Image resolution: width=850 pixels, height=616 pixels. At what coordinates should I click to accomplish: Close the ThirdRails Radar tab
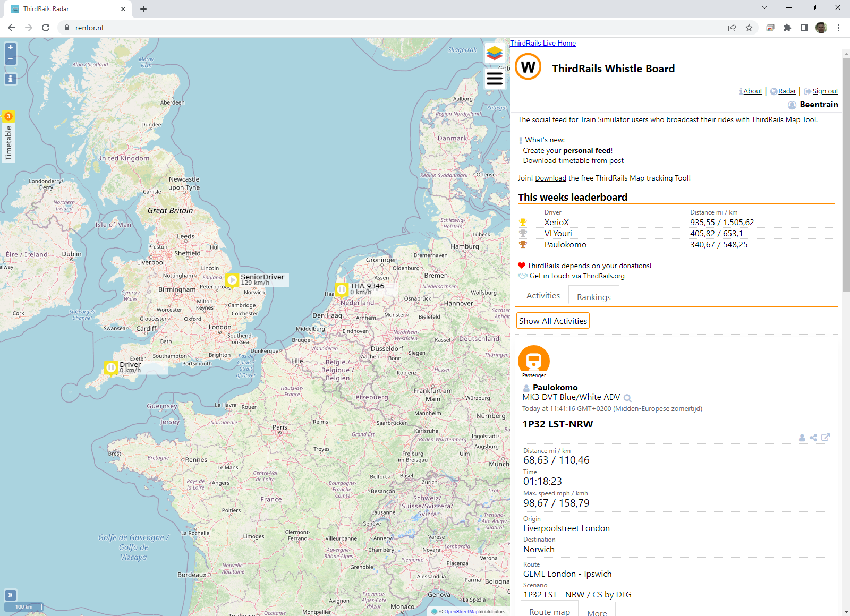point(123,9)
